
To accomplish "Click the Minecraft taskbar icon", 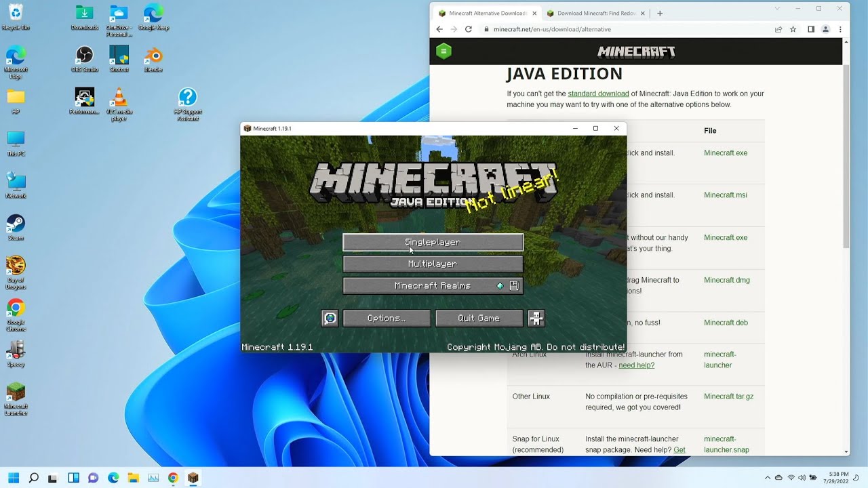I will coord(193,478).
